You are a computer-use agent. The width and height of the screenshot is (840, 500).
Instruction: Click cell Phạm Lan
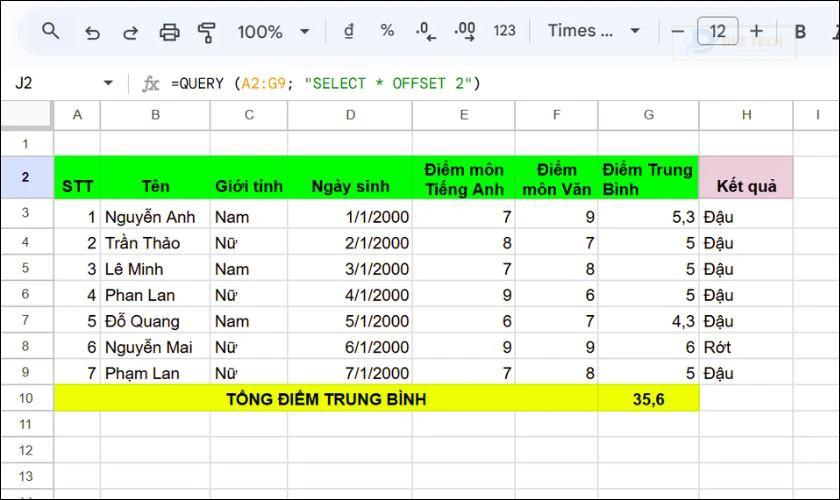[x=155, y=373]
